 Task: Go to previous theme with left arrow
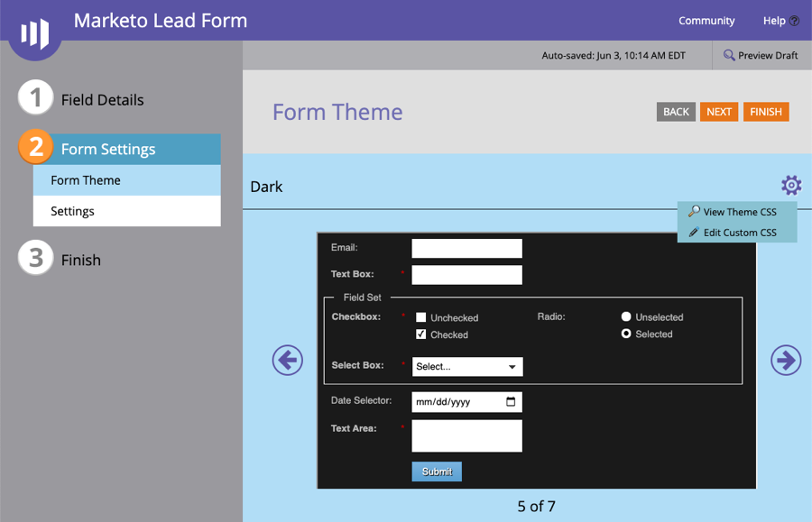pos(287,361)
